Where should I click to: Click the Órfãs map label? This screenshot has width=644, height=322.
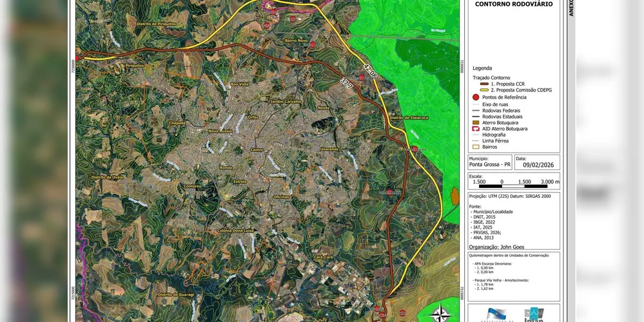tap(253, 117)
